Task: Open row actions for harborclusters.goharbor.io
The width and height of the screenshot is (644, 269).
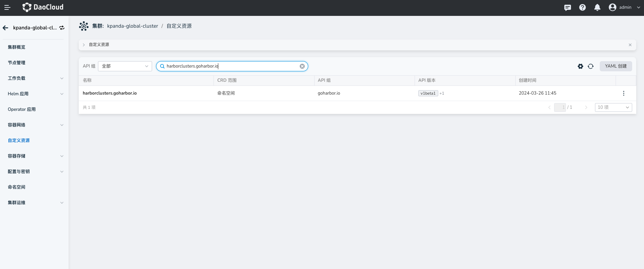Action: [623, 93]
